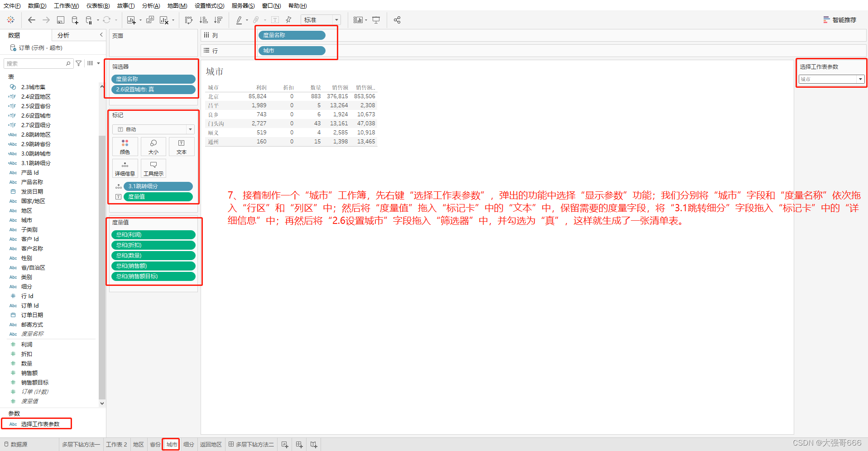Click the data pane vertical scrollbar
This screenshot has height=451, width=868.
102,267
